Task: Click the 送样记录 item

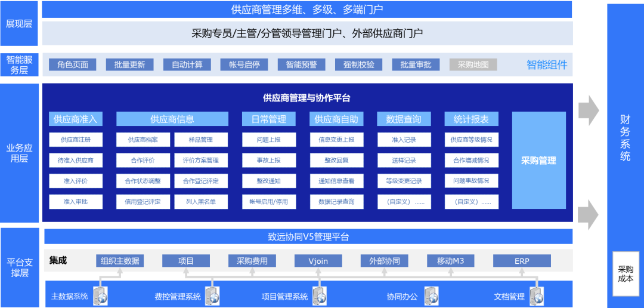Action: (404, 161)
